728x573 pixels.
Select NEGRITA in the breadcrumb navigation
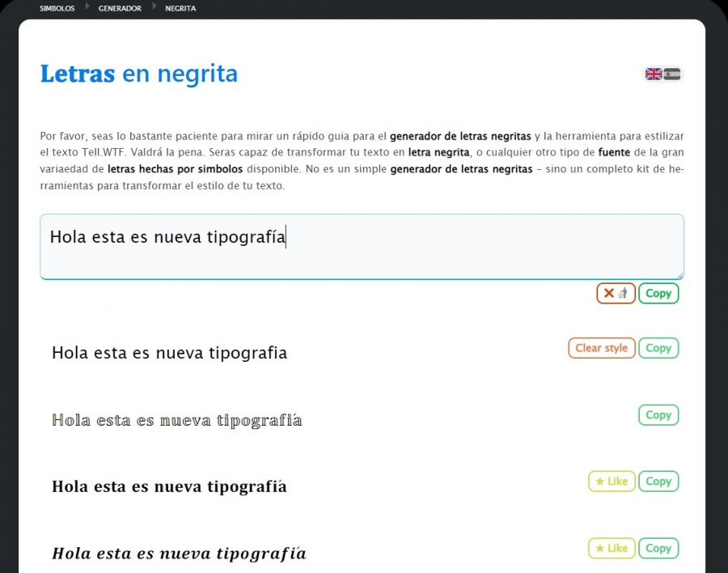click(180, 8)
